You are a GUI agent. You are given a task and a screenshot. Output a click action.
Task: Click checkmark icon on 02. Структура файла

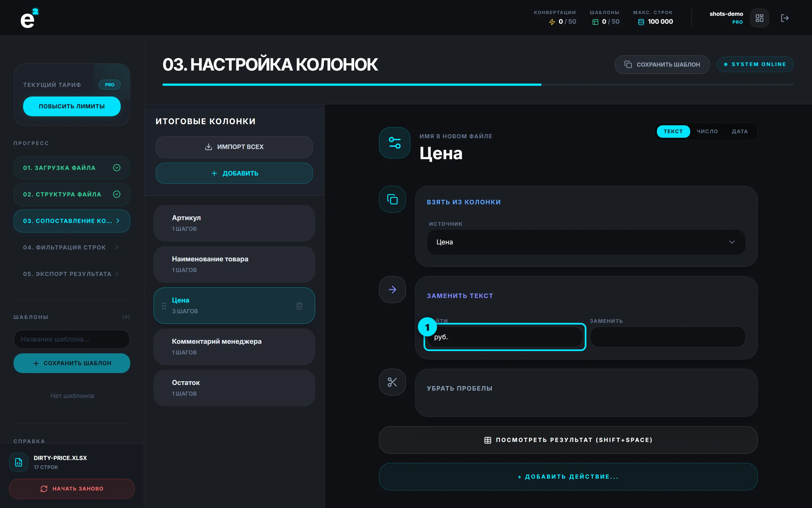(117, 194)
